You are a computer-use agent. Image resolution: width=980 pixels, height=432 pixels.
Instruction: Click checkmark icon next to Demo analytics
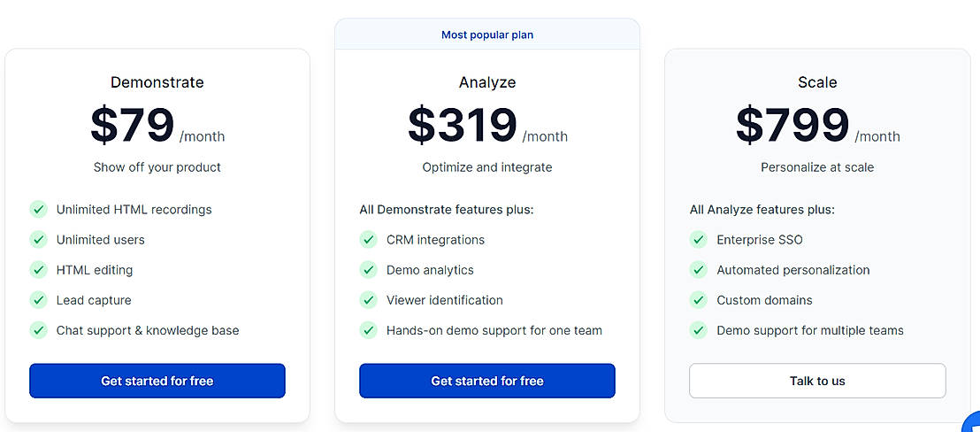369,270
